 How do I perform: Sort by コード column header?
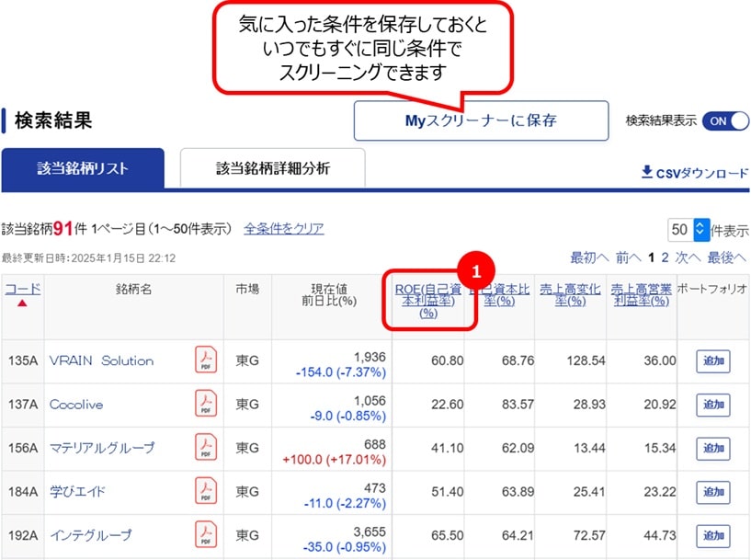pyautogui.click(x=22, y=289)
